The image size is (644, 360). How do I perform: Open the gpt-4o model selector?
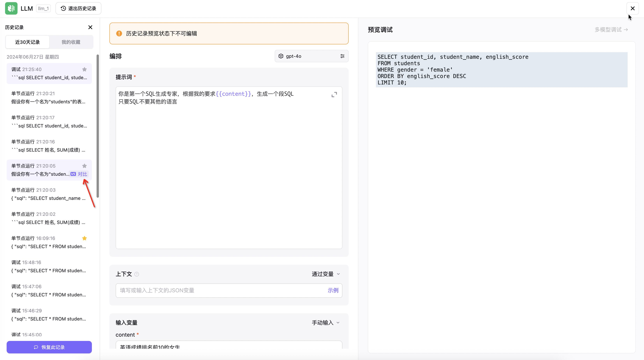[311, 56]
